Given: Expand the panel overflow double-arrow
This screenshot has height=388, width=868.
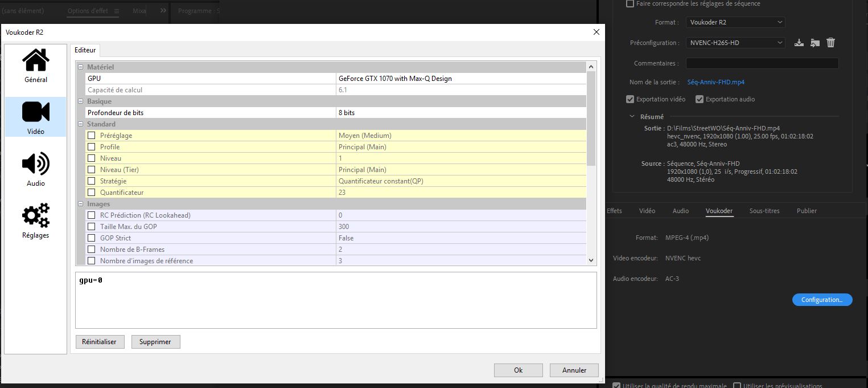Looking at the screenshot, I should (x=163, y=11).
